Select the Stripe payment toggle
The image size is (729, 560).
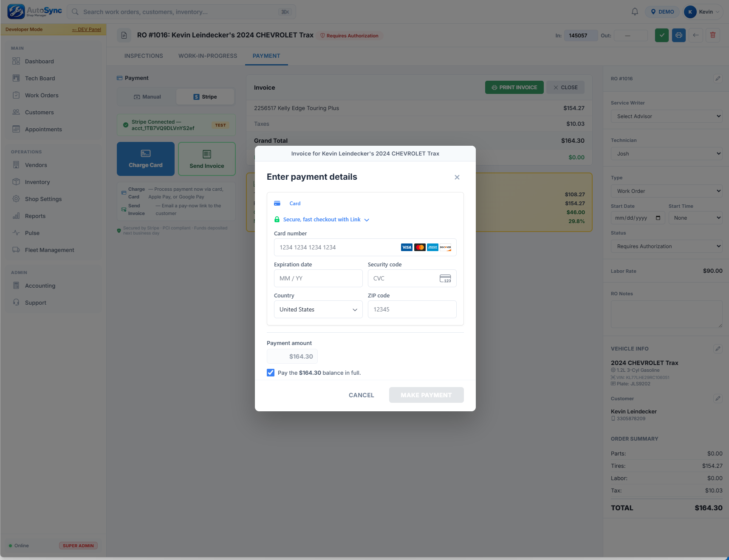click(205, 96)
